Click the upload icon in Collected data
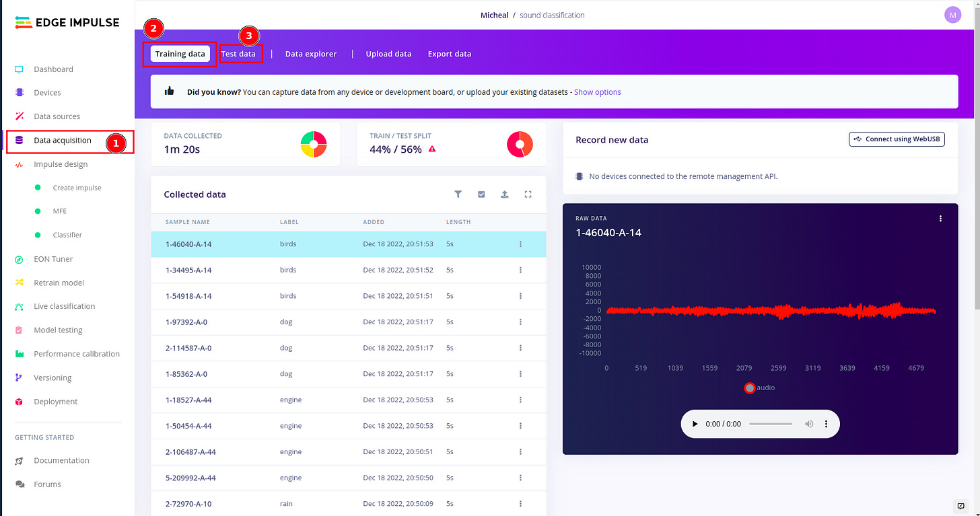980x516 pixels. [505, 194]
